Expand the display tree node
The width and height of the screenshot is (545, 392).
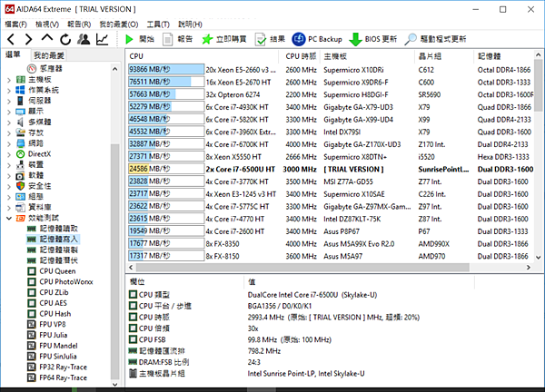click(x=9, y=112)
